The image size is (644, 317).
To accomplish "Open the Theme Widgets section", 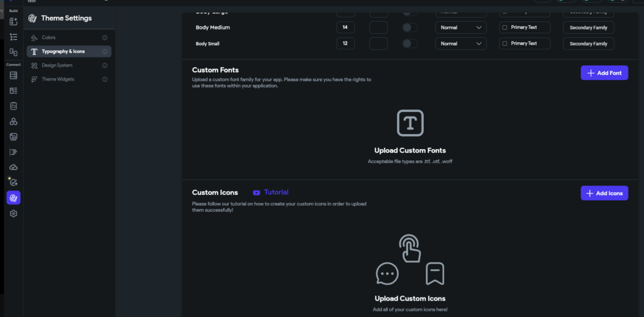I will 58,79.
